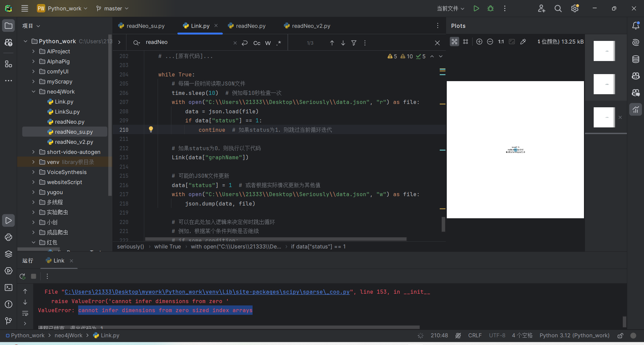This screenshot has height=345, width=644.
Task: Open the main hamburger menu
Action: [24, 8]
